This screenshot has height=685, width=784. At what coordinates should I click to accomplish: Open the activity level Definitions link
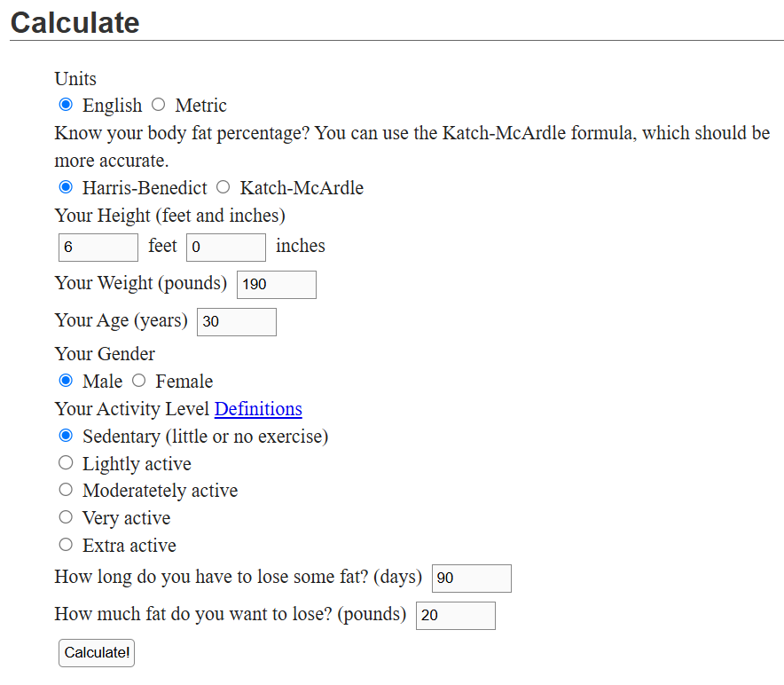tap(258, 409)
